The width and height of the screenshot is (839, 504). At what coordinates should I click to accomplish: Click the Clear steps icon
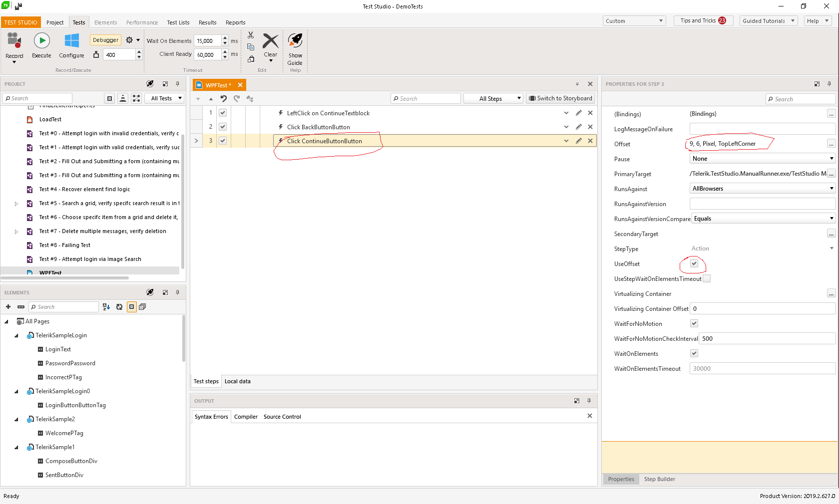click(270, 42)
